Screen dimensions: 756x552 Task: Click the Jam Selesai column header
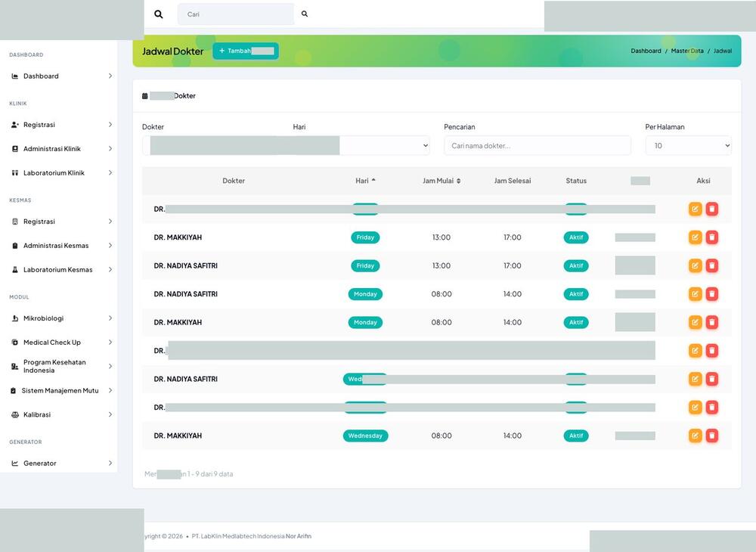click(512, 181)
